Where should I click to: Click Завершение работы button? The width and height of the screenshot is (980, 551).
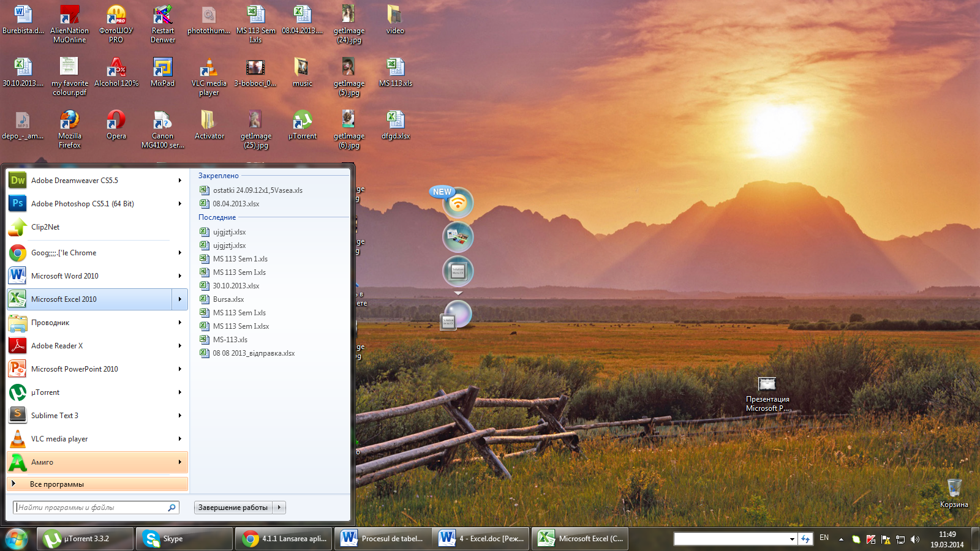(x=233, y=508)
